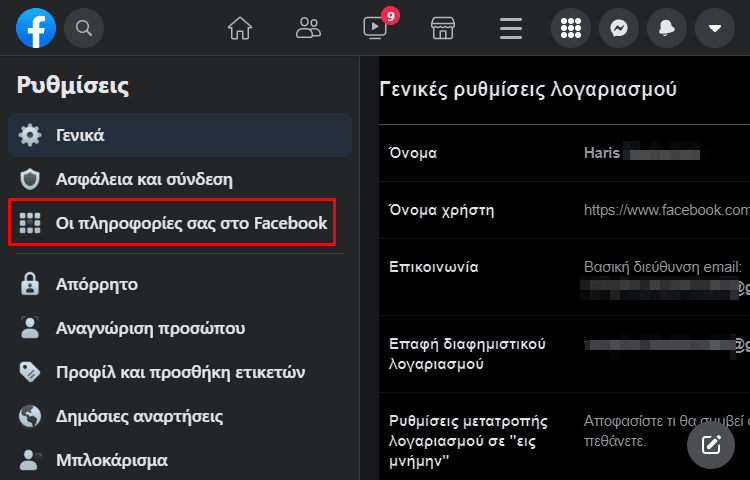The height and width of the screenshot is (480, 750).
Task: Open Ασφάλεια και σύνδεση settings
Action: coord(180,179)
